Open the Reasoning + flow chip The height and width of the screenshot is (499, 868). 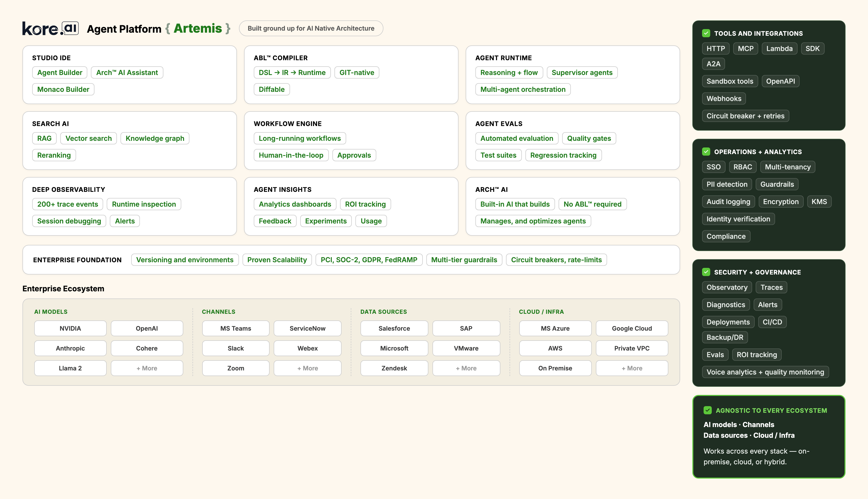click(x=509, y=73)
